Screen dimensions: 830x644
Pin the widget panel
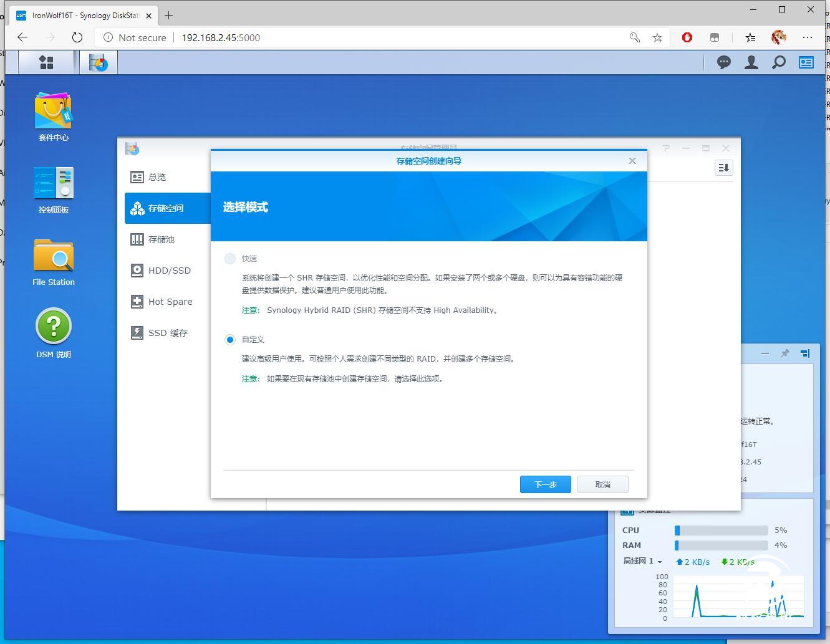(785, 353)
